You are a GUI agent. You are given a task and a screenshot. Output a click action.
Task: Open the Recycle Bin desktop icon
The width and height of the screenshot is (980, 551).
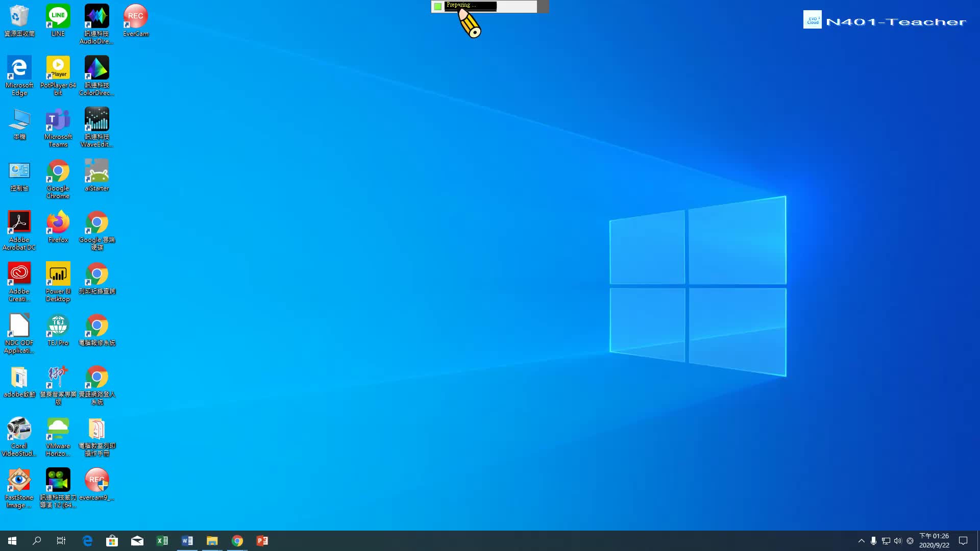tap(19, 20)
